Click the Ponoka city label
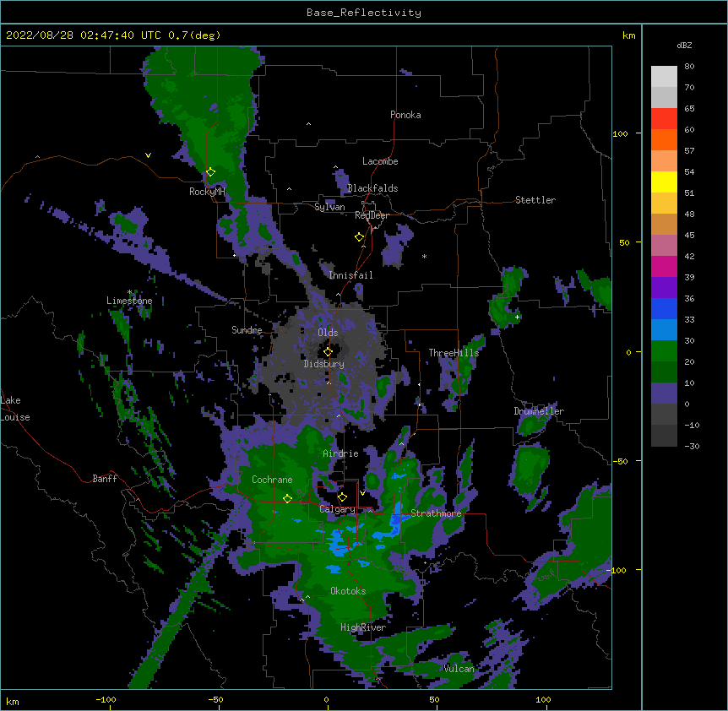The width and height of the screenshot is (728, 711). click(x=405, y=115)
